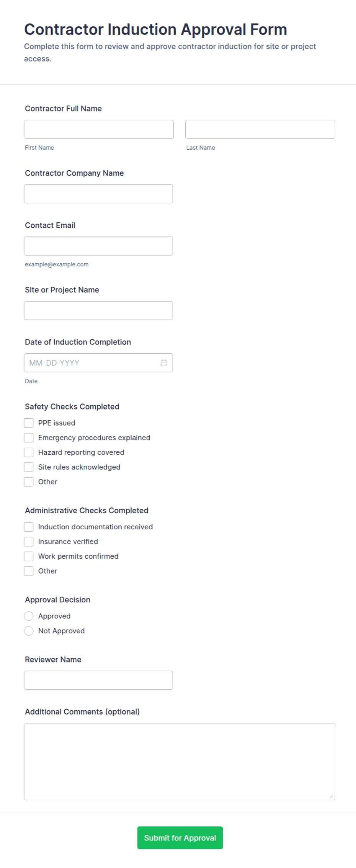356x868 pixels.
Task: Tick Other under Safety Checks Completed
Action: [x=29, y=482]
